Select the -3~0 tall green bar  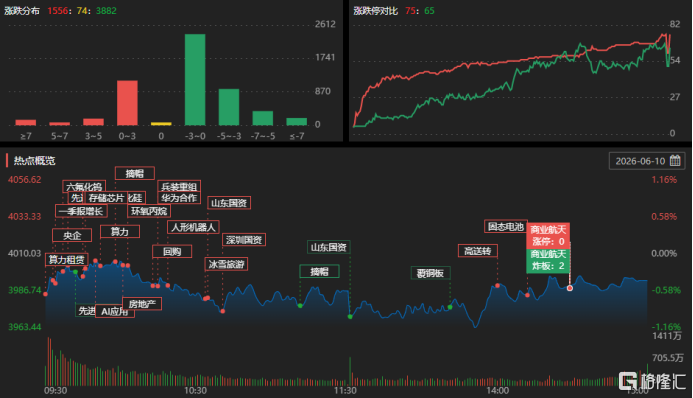point(195,80)
